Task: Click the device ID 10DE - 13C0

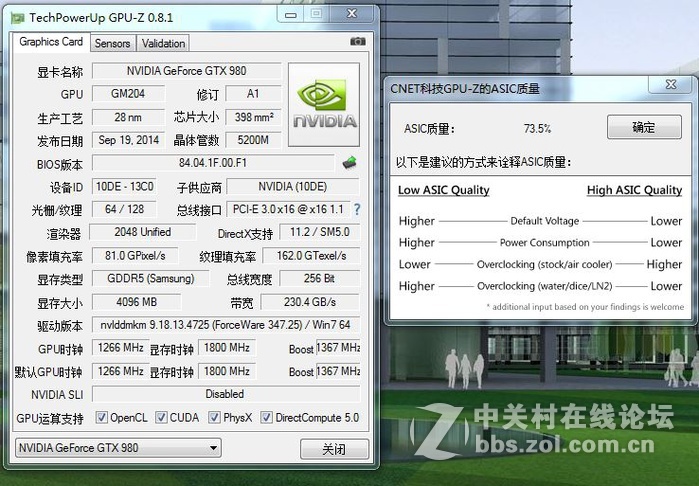Action: tap(124, 186)
